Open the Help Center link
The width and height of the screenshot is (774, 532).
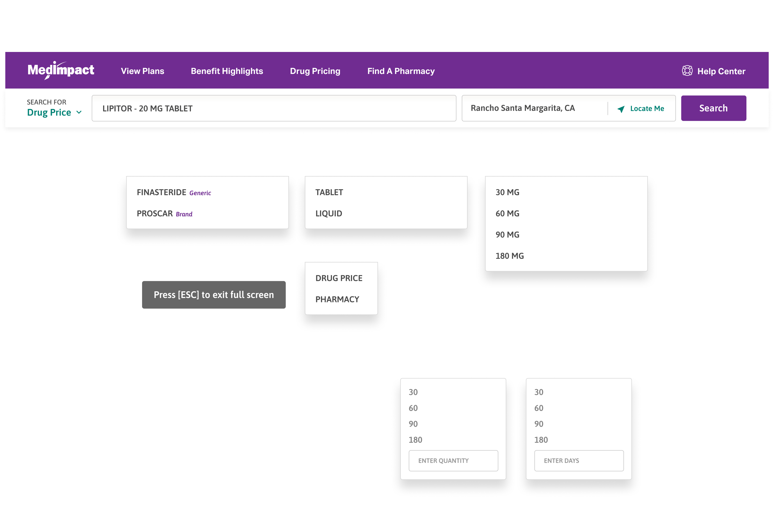click(x=721, y=71)
